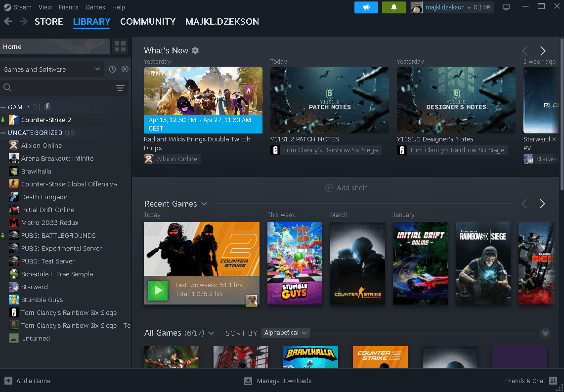The image size is (564, 392).
Task: Collapse the GAMES category
Action: point(3,107)
